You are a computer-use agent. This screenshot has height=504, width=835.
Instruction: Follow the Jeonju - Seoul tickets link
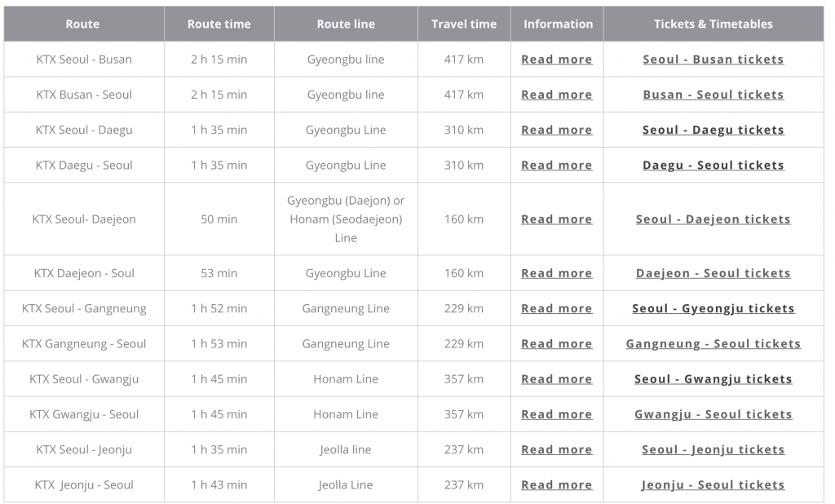tap(713, 484)
